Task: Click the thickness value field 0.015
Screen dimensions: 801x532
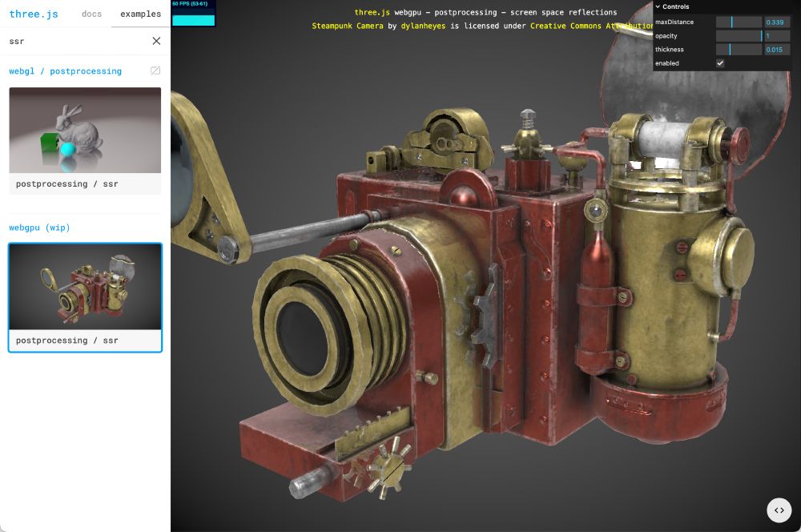Action: click(x=777, y=50)
